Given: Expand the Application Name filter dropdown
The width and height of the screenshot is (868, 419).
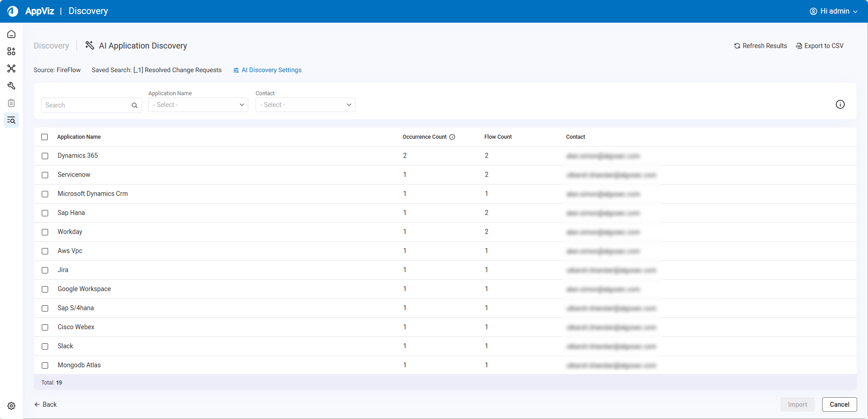Looking at the screenshot, I should point(198,105).
